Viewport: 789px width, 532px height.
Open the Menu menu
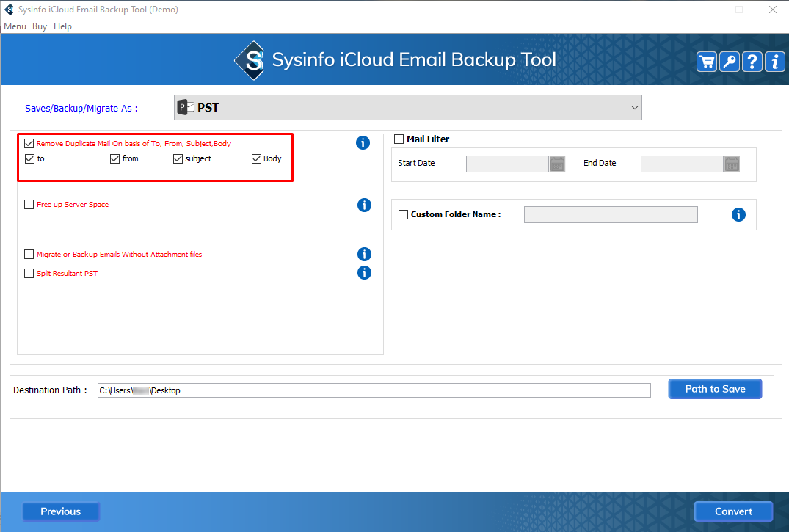click(15, 26)
